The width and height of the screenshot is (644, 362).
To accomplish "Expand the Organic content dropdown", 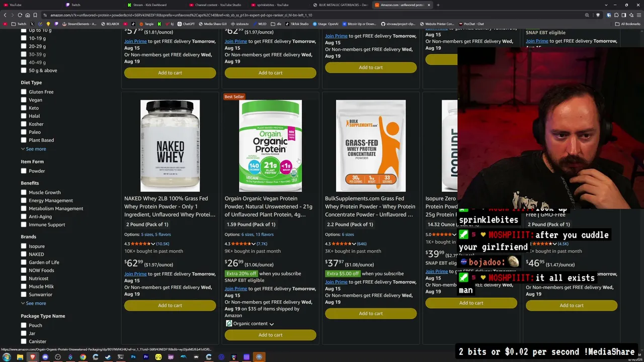I will pos(250,324).
